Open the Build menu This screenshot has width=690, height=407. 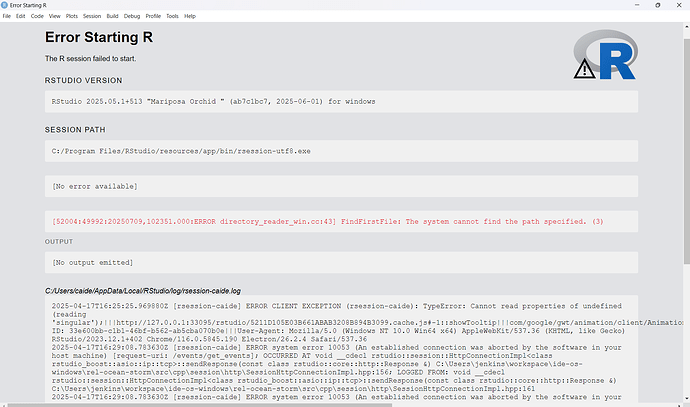point(112,16)
